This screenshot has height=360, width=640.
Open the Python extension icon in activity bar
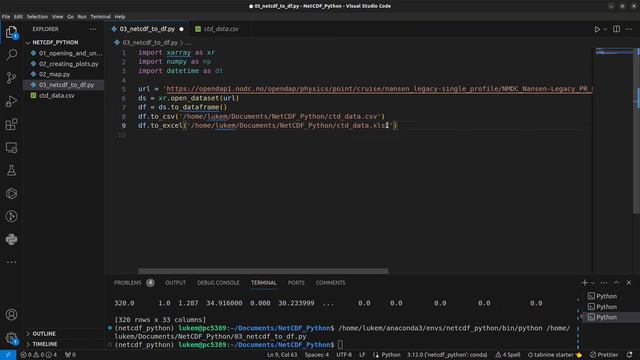(x=11, y=239)
